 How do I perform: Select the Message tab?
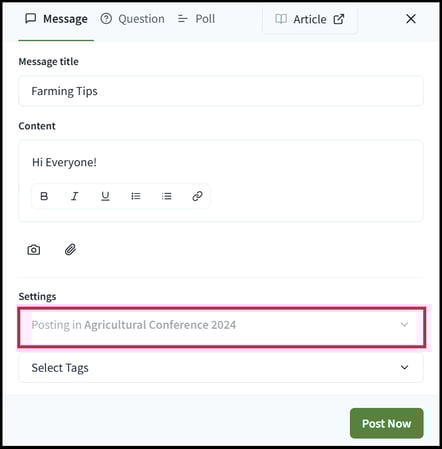click(56, 19)
